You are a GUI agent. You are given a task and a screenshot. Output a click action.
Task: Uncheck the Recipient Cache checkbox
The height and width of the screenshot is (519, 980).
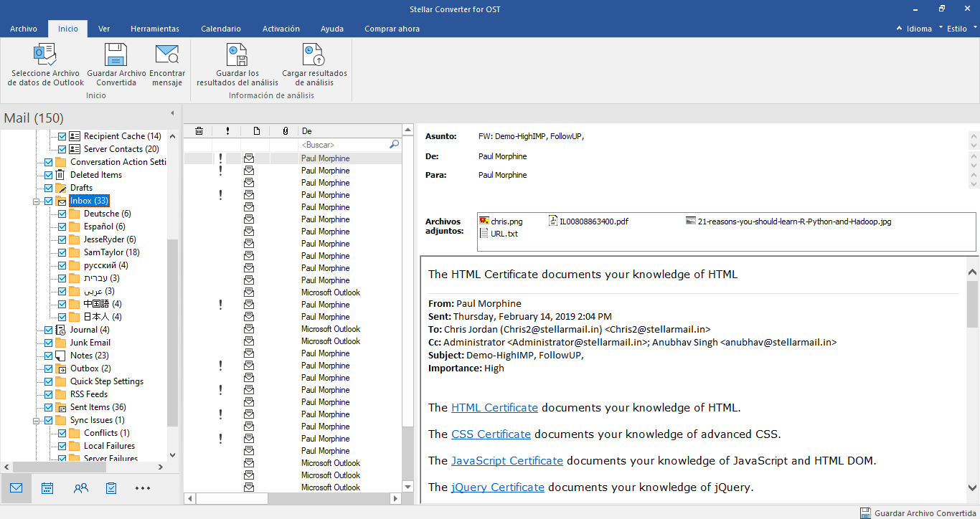62,136
